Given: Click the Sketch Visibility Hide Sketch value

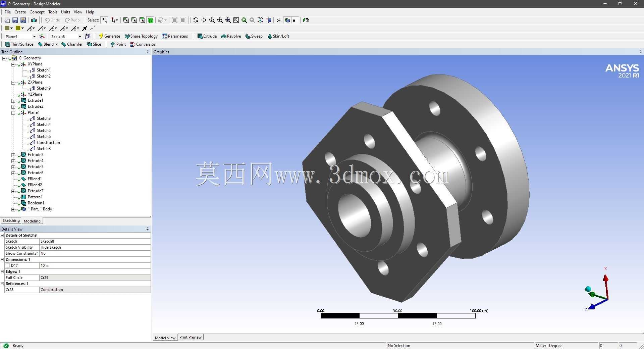Looking at the screenshot, I should pos(95,247).
